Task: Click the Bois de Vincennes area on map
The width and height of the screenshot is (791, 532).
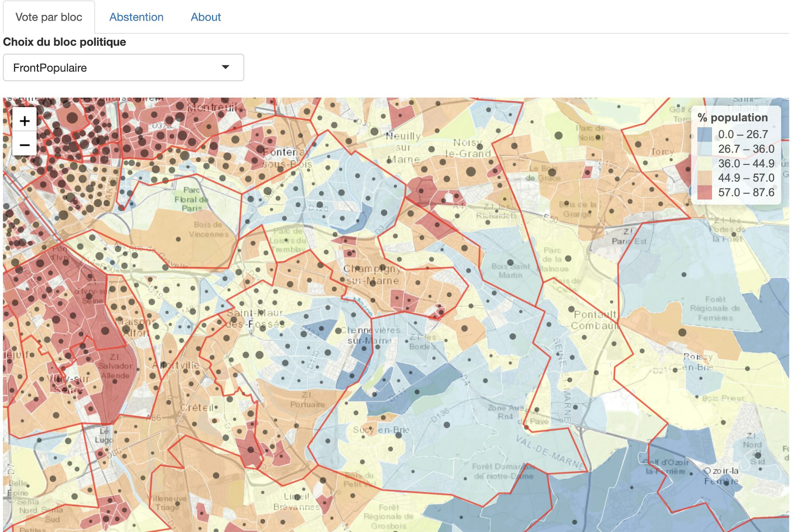Action: [208, 229]
